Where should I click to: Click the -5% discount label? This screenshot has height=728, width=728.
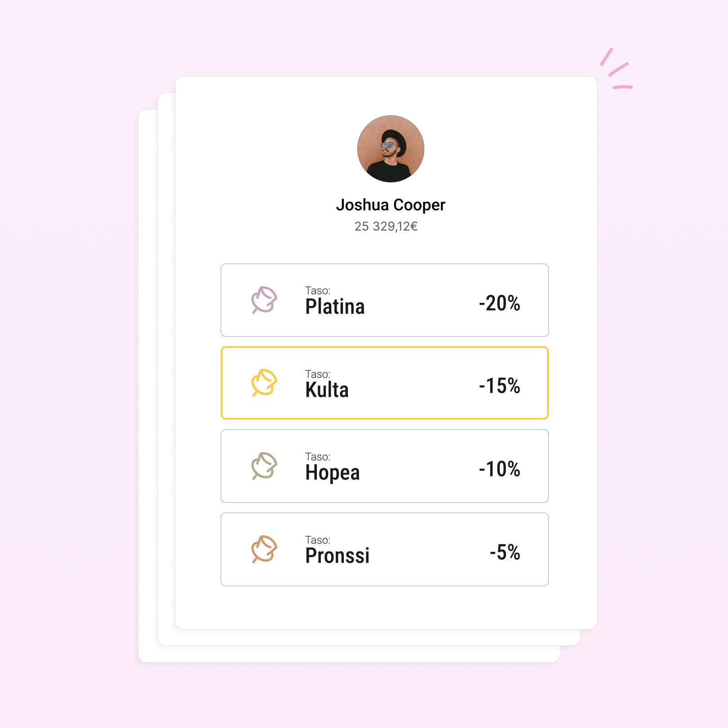point(505,552)
